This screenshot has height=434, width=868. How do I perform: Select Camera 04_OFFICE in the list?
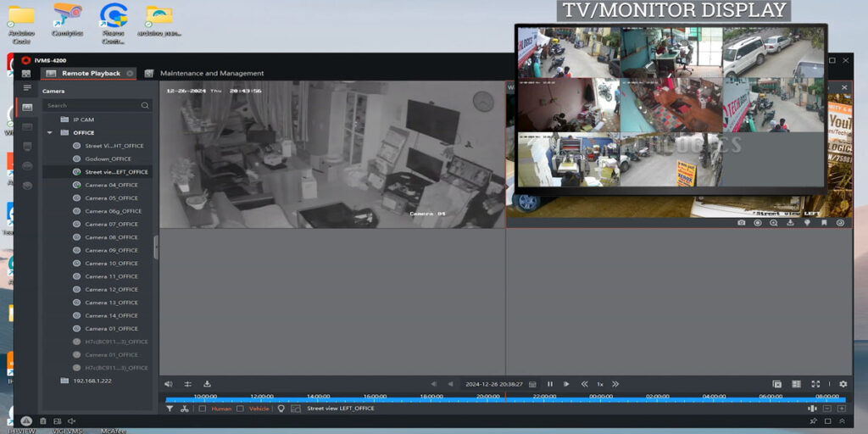110,185
